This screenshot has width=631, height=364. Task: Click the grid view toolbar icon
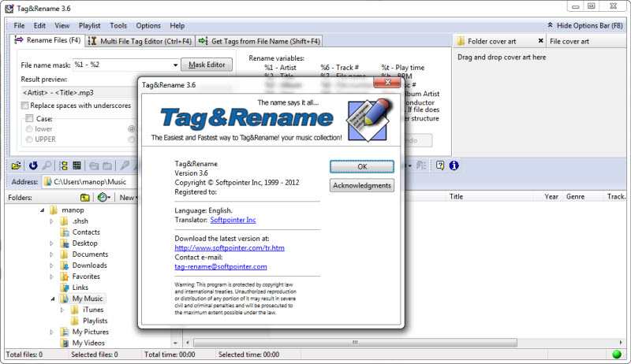pyautogui.click(x=77, y=165)
